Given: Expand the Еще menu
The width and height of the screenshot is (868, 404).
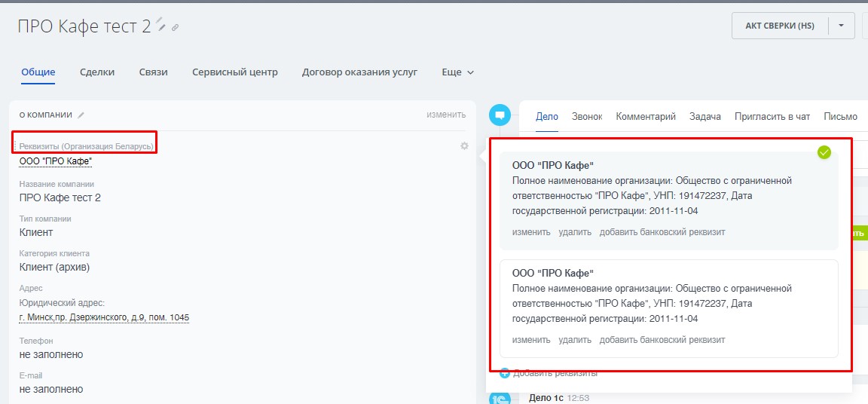Looking at the screenshot, I should coord(458,72).
